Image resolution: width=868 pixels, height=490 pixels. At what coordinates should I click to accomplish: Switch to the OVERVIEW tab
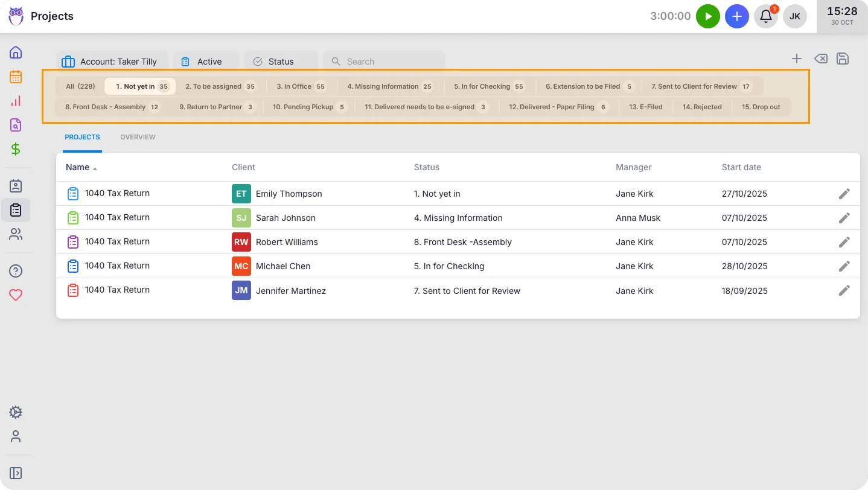(x=138, y=137)
